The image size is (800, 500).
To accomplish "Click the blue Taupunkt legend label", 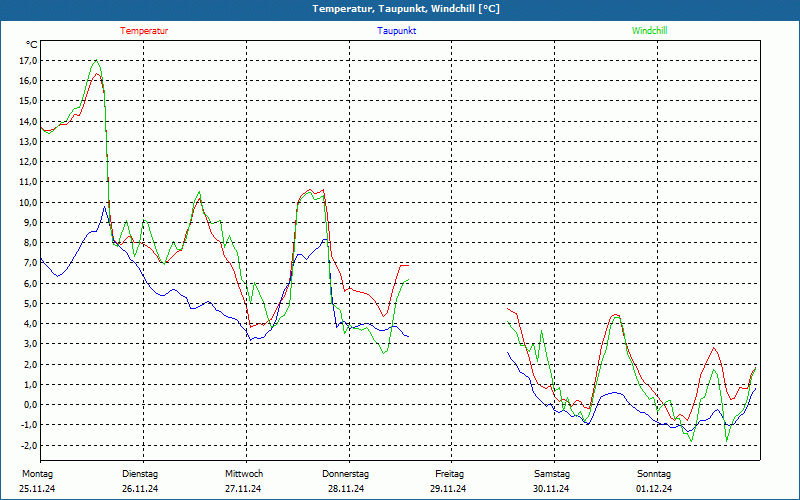I will 397,31.
